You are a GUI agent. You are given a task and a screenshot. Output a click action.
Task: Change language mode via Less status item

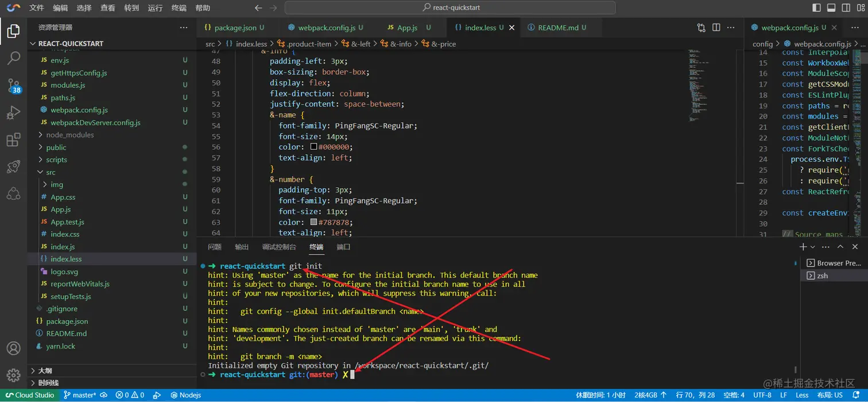pos(802,395)
